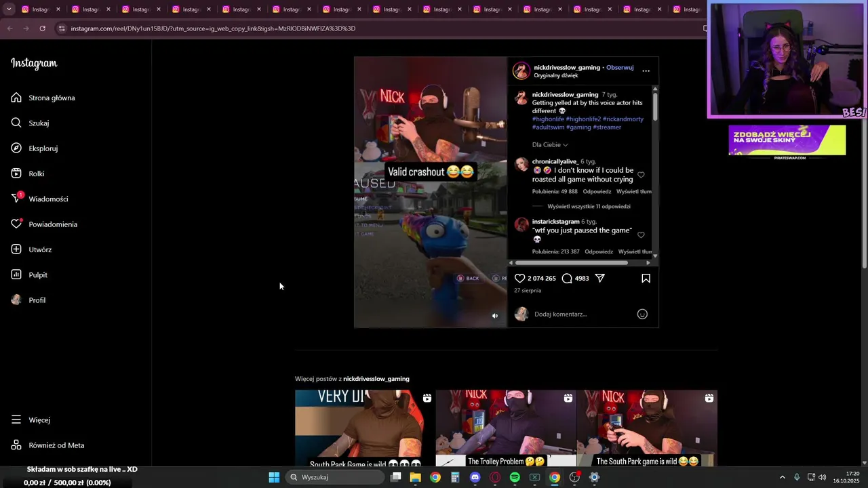Show hidden system tray icons chevron
This screenshot has height=488, width=868.
coord(782,477)
